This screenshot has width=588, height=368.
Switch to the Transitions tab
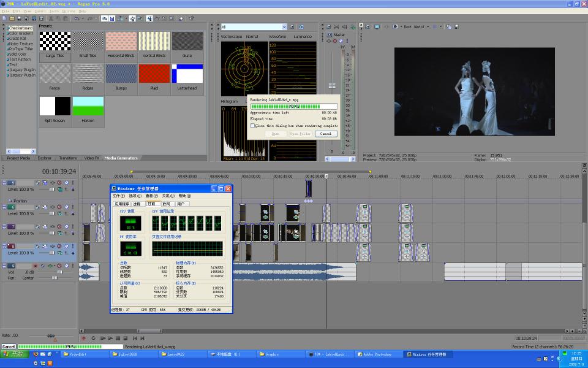pyautogui.click(x=68, y=158)
